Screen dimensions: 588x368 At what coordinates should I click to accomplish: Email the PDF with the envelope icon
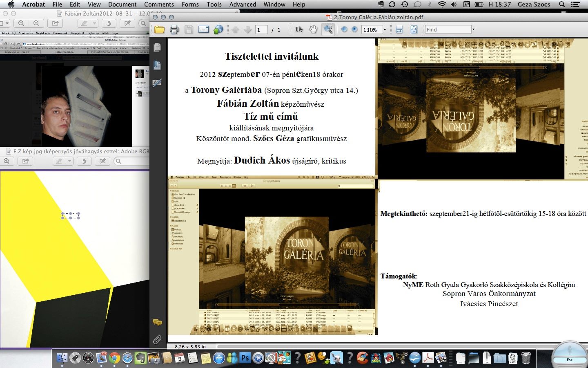[x=203, y=29]
